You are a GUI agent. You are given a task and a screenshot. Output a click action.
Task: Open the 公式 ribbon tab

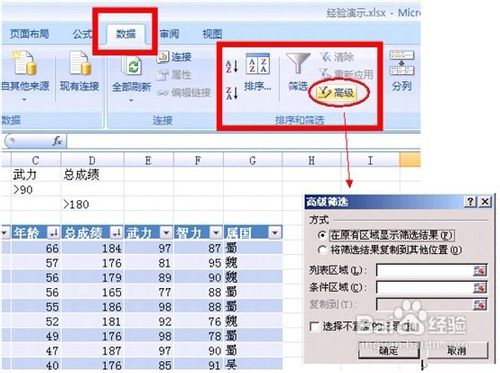[82, 34]
